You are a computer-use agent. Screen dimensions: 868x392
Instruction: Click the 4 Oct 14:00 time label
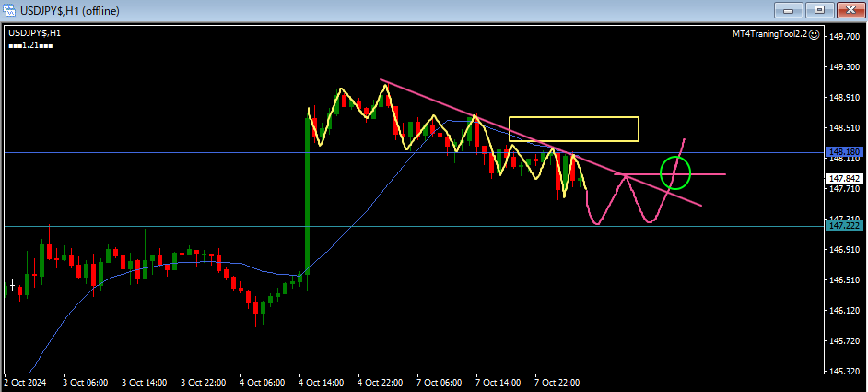321,381
